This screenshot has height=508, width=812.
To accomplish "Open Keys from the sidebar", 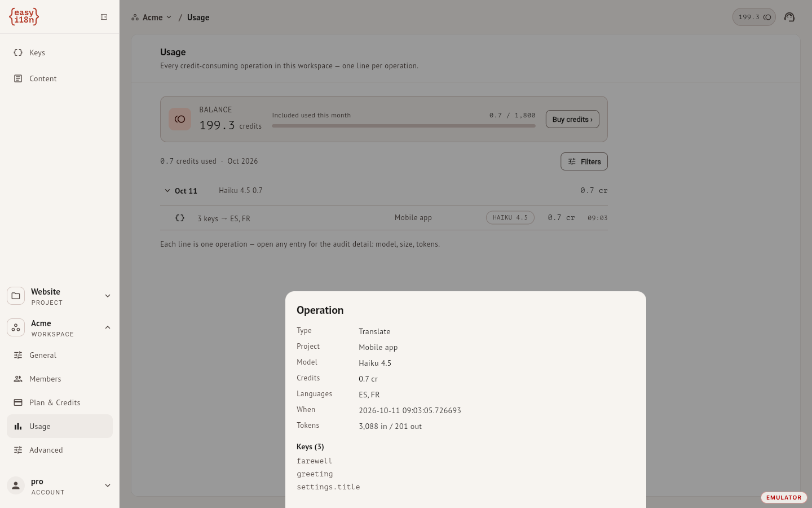I will [60, 52].
